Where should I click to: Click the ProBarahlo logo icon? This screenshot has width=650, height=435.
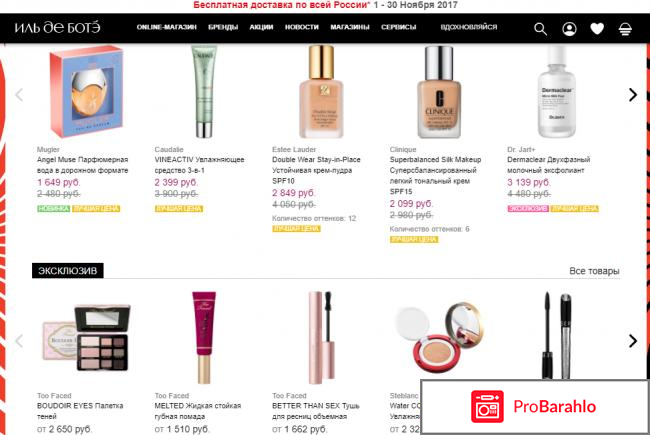pos(488,406)
